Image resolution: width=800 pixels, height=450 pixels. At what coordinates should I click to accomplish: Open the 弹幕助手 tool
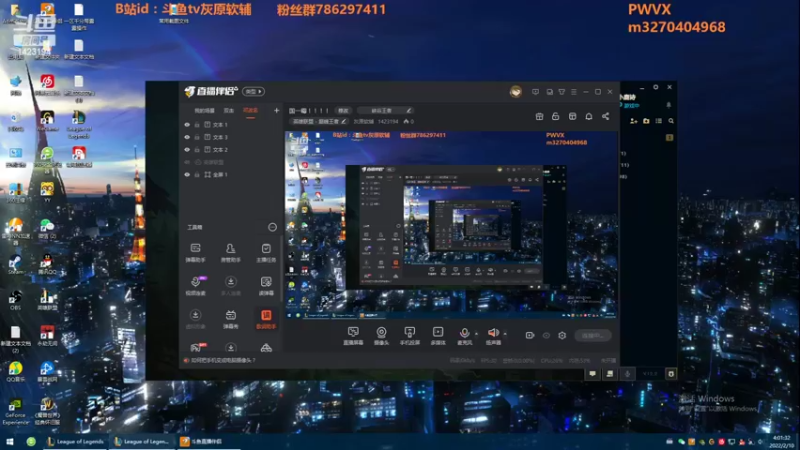point(195,253)
